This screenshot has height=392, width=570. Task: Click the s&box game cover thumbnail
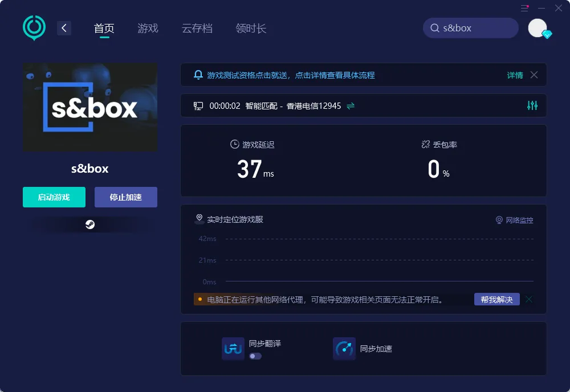tap(90, 107)
